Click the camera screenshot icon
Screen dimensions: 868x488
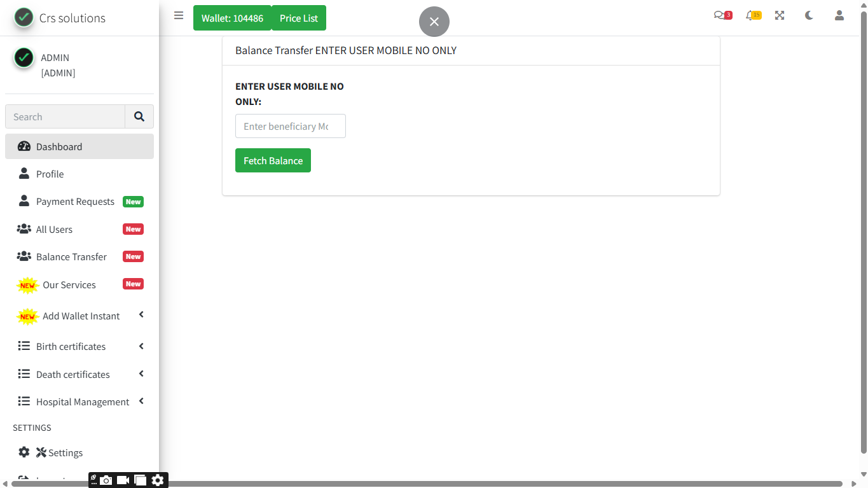coord(106,480)
